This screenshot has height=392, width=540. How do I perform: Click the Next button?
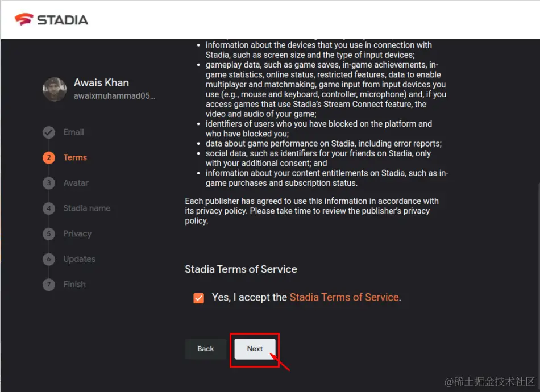click(255, 349)
